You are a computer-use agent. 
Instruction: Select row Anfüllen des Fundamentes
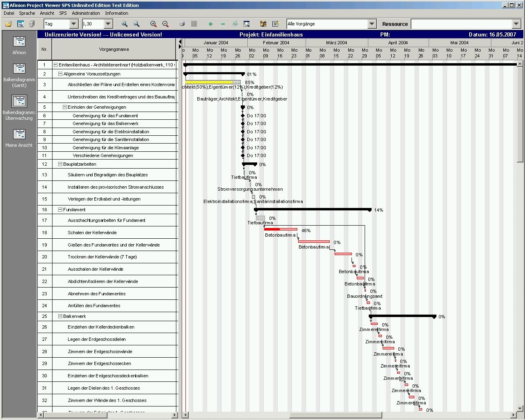107,306
